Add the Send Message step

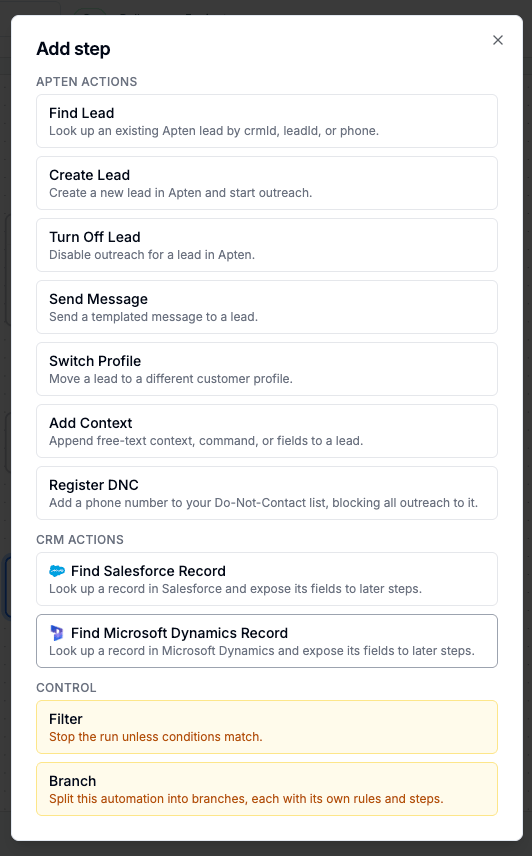point(267,307)
